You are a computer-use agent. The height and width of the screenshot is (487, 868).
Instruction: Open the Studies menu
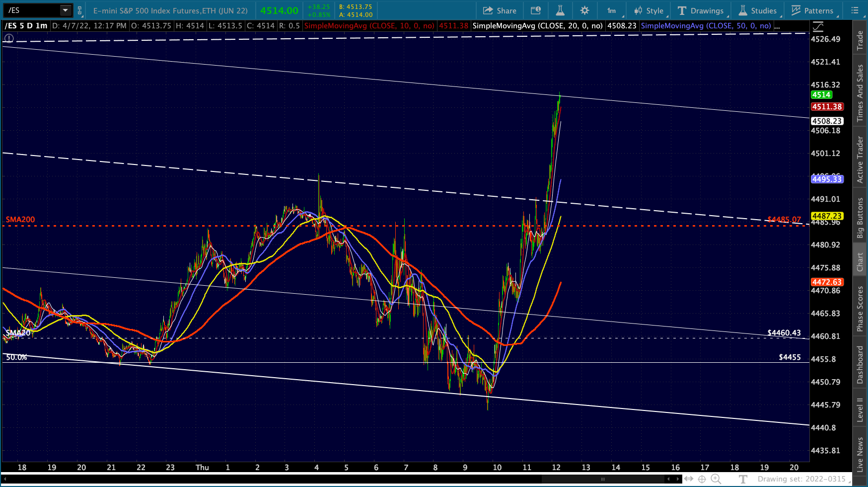[x=757, y=10]
